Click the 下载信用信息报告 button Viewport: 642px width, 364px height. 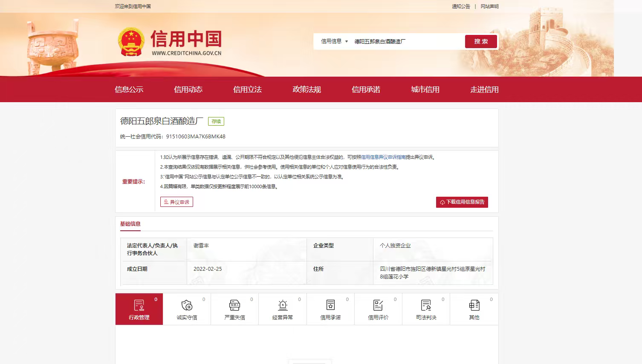pos(462,202)
